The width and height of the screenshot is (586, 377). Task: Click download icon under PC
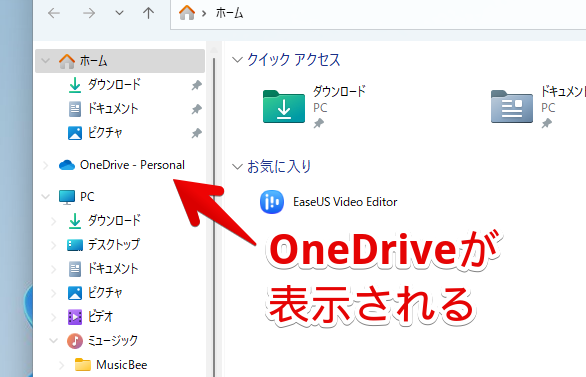(x=75, y=221)
